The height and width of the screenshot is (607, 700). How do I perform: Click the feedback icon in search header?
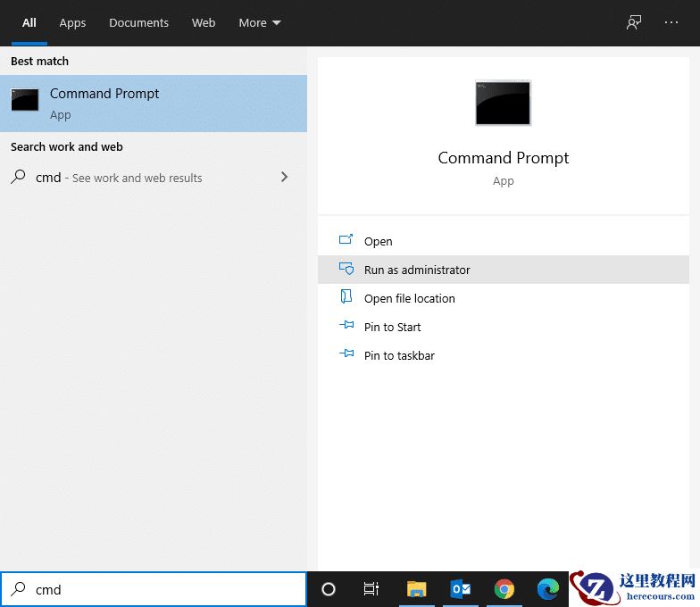click(x=634, y=23)
